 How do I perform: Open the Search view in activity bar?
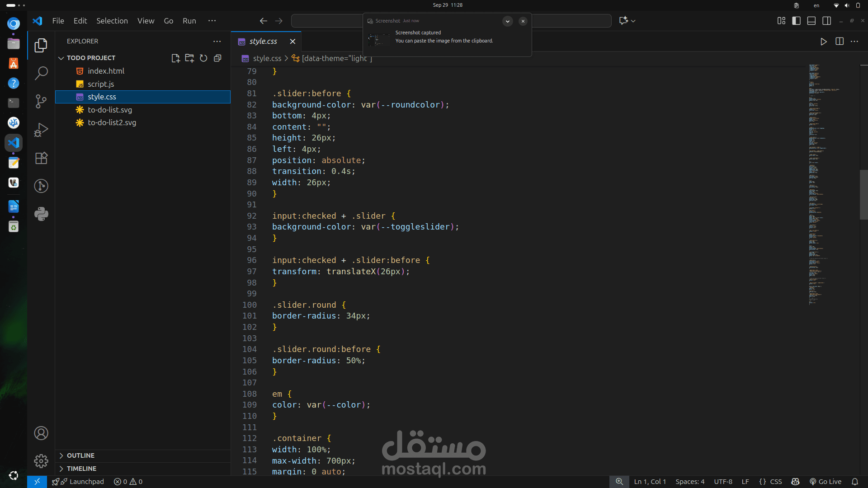(41, 73)
